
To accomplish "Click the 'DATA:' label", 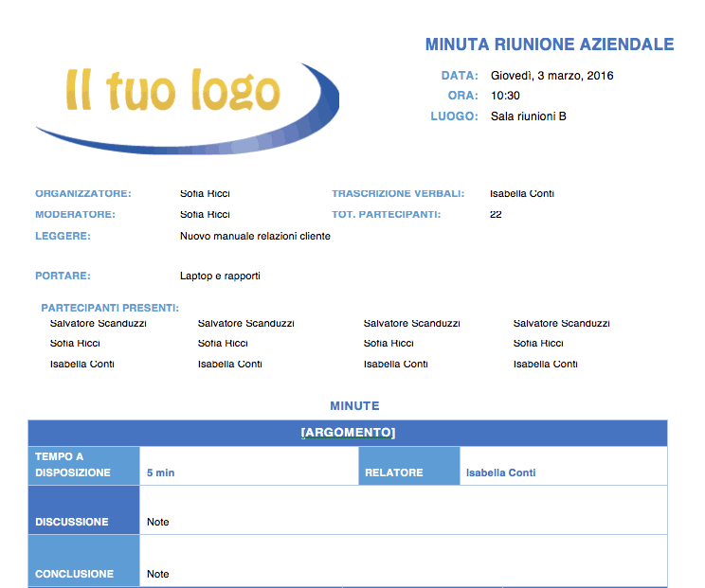I will coord(460,76).
